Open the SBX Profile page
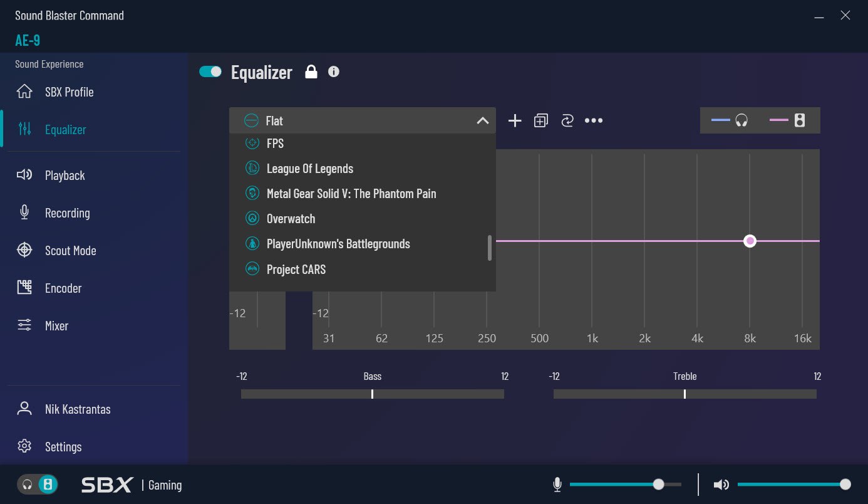 (x=69, y=92)
